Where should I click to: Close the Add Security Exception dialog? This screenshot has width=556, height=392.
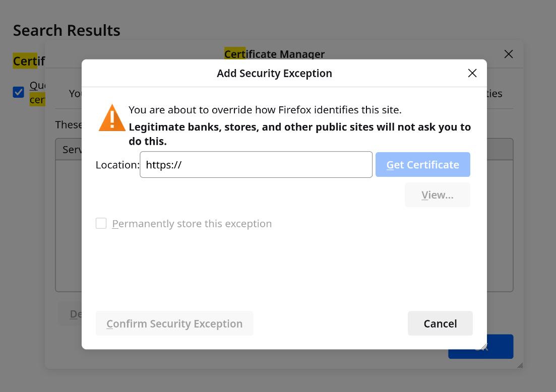(x=472, y=73)
